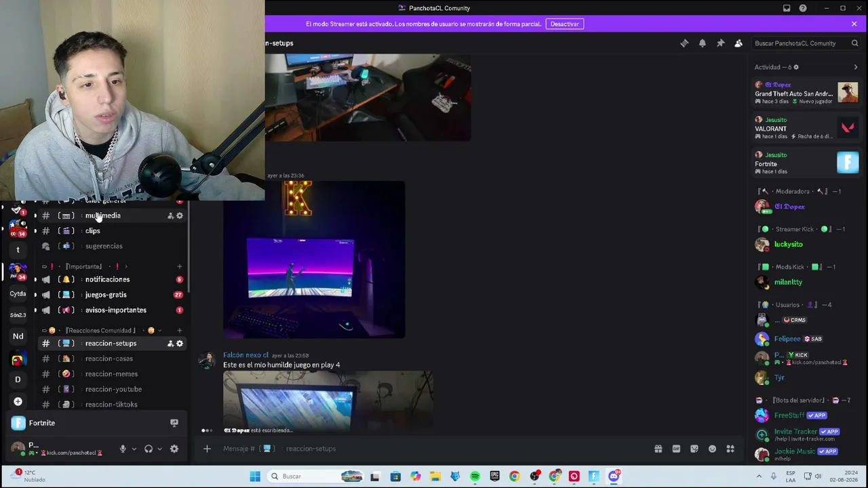Create channel in the Importante category
Screen dimensions: 868x488
(x=180, y=266)
